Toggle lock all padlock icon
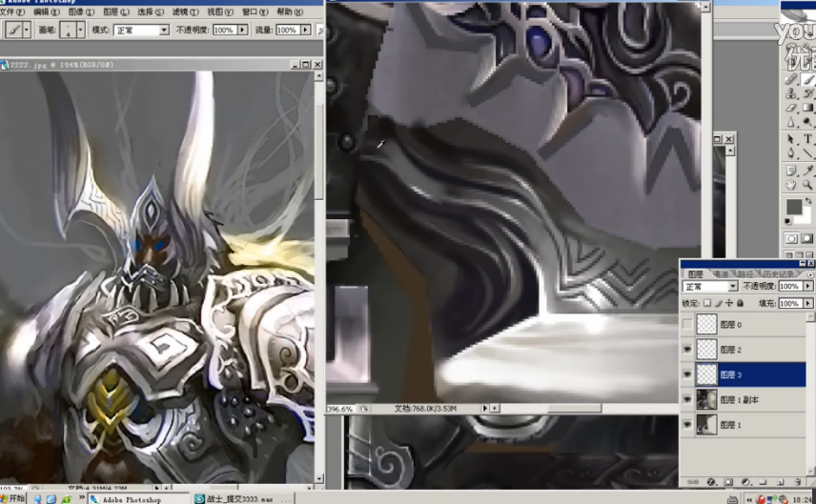The width and height of the screenshot is (816, 504). (x=740, y=303)
